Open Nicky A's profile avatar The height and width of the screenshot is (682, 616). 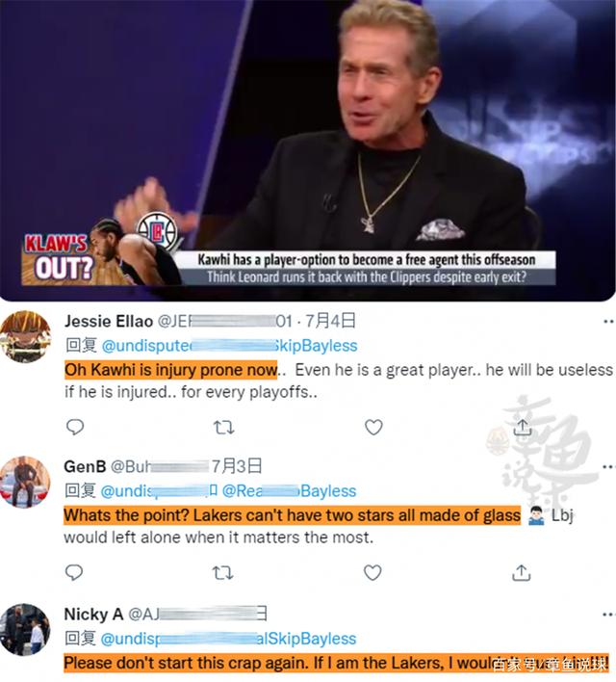coord(25,629)
